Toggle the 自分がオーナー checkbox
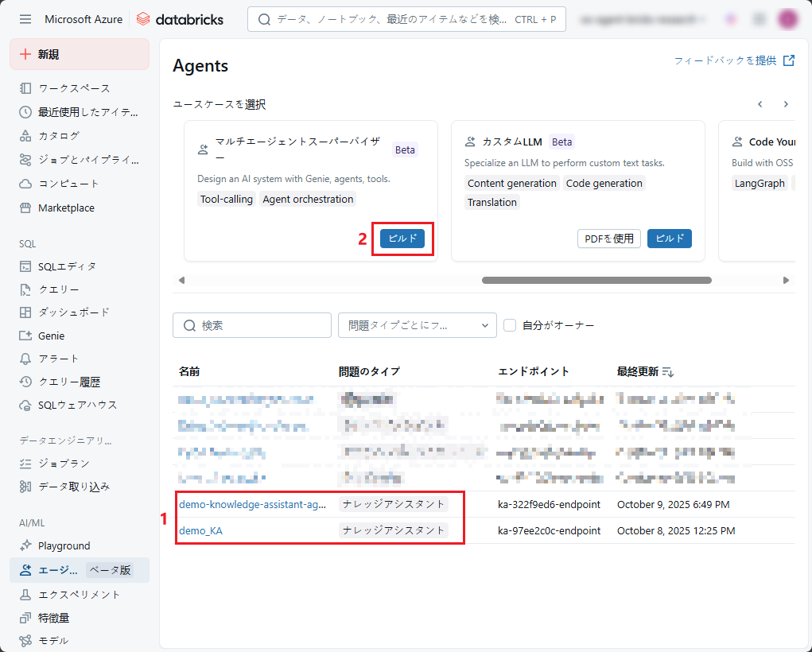 (510, 325)
